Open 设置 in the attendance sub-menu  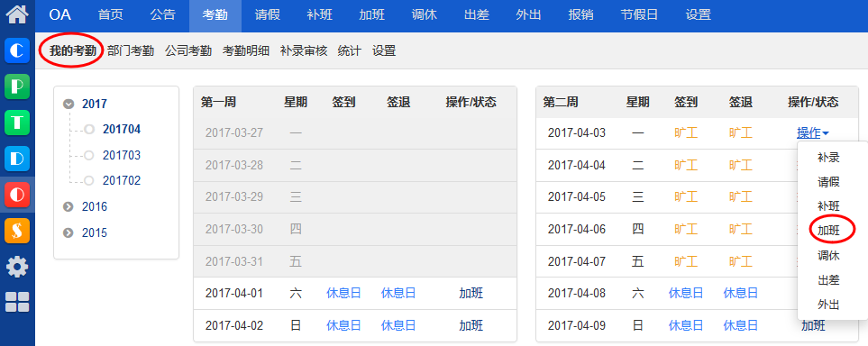[x=384, y=51]
